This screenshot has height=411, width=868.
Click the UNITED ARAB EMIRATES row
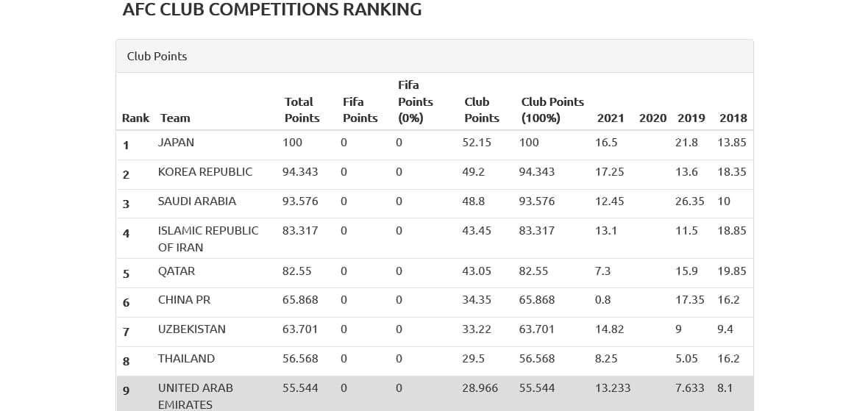(195, 396)
